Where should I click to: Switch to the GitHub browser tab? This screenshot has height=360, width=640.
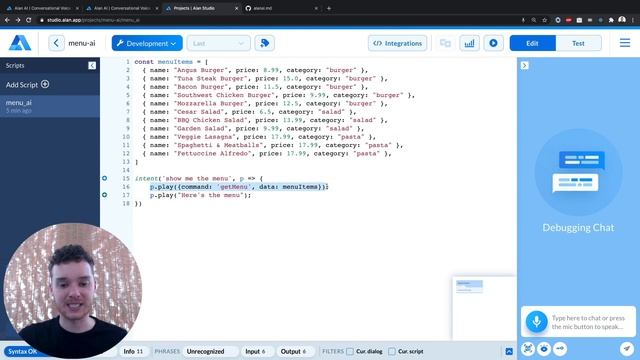click(x=282, y=8)
